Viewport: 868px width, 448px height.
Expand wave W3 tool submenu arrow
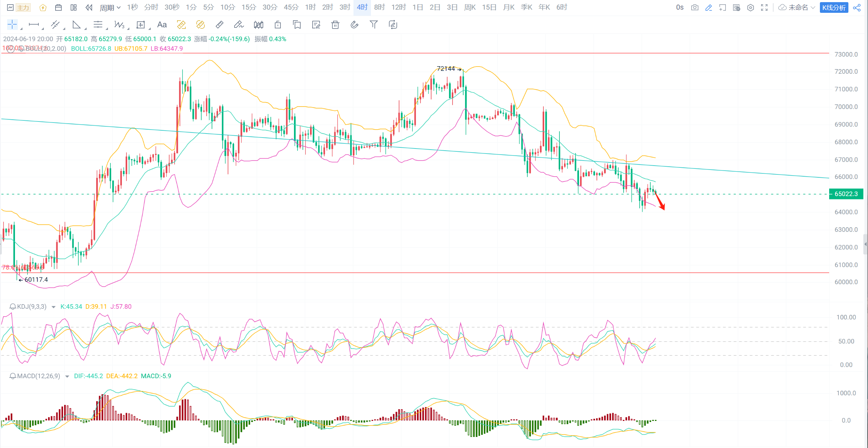click(128, 28)
